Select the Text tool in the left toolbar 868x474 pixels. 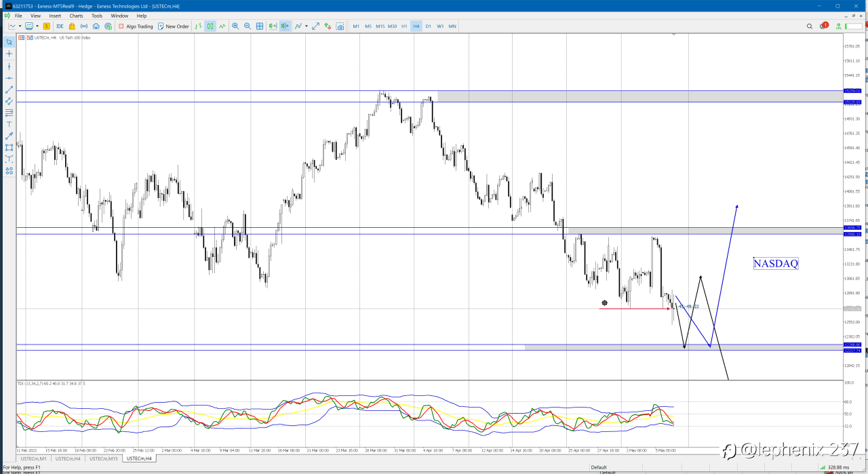pos(9,124)
